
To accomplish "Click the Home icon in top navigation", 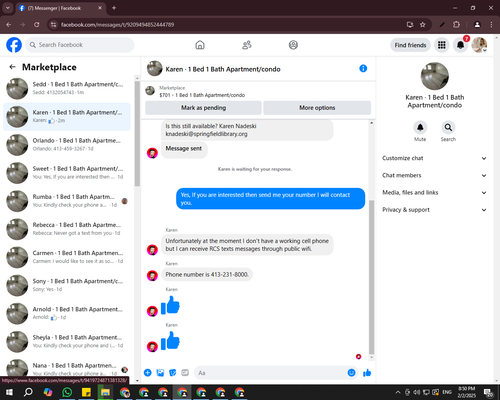I will pyautogui.click(x=200, y=45).
